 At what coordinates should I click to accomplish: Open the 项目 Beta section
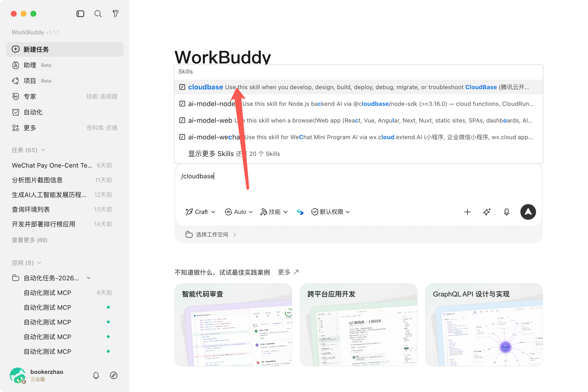pyautogui.click(x=64, y=81)
